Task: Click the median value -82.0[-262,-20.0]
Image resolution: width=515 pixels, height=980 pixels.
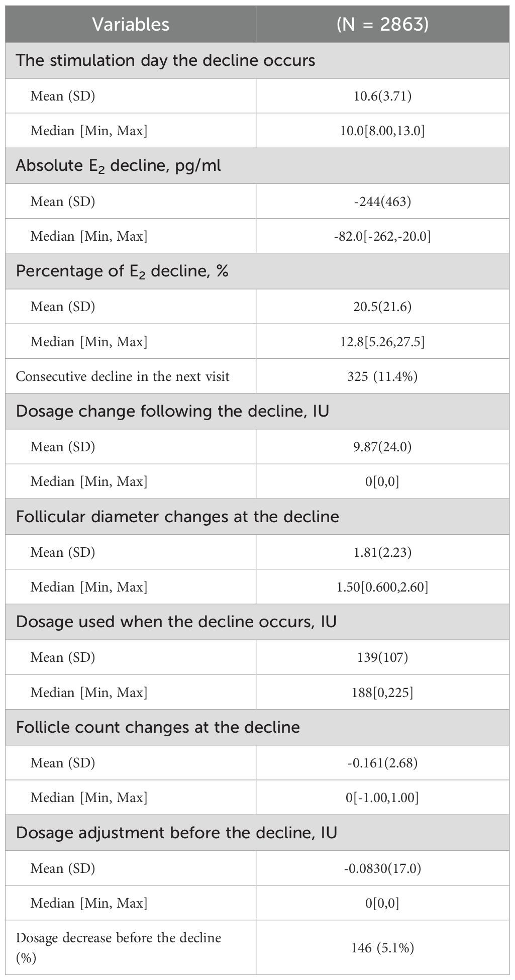Action: click(x=382, y=236)
